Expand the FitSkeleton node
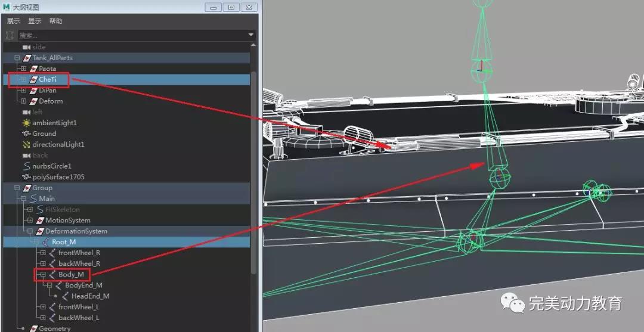This screenshot has width=644, height=332. pos(30,209)
